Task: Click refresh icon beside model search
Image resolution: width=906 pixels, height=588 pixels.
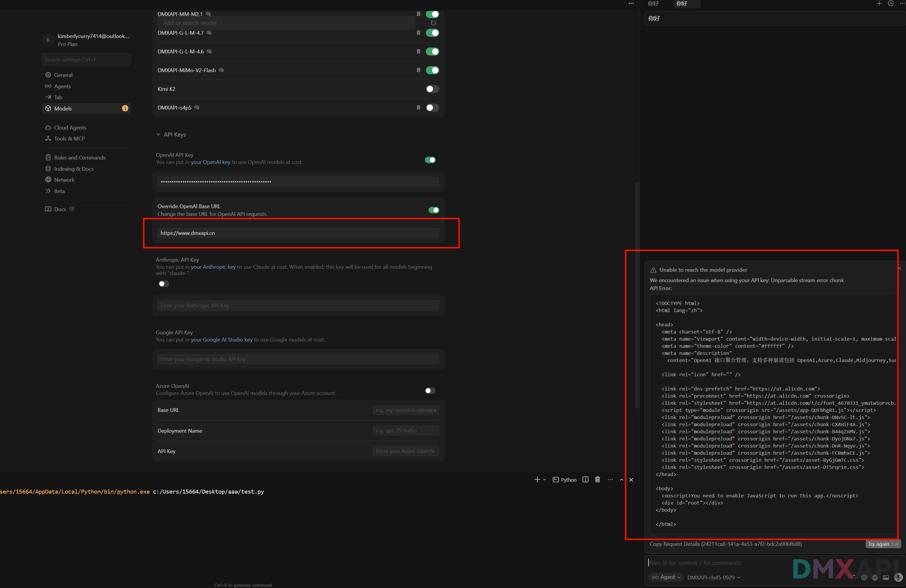Action: click(433, 23)
